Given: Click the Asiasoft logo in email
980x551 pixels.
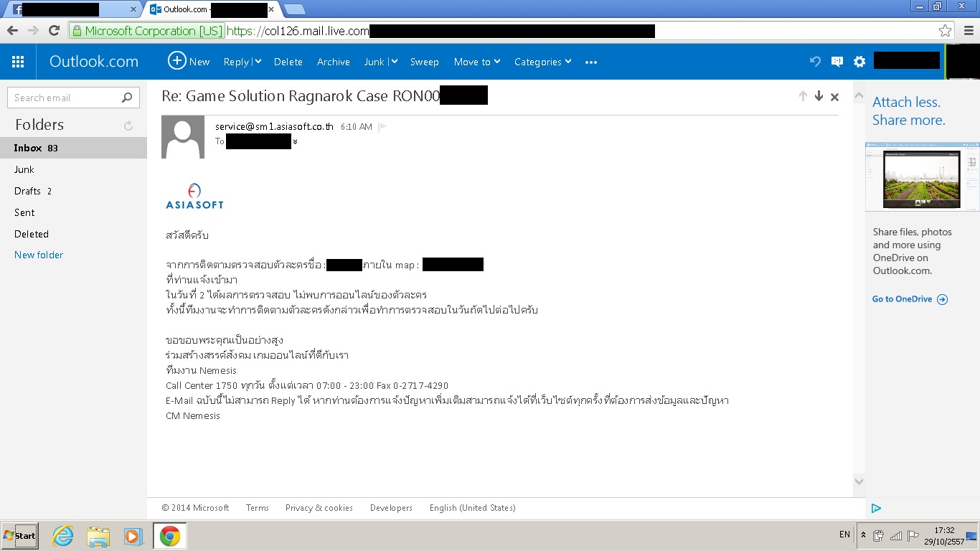Looking at the screenshot, I should click(x=194, y=196).
